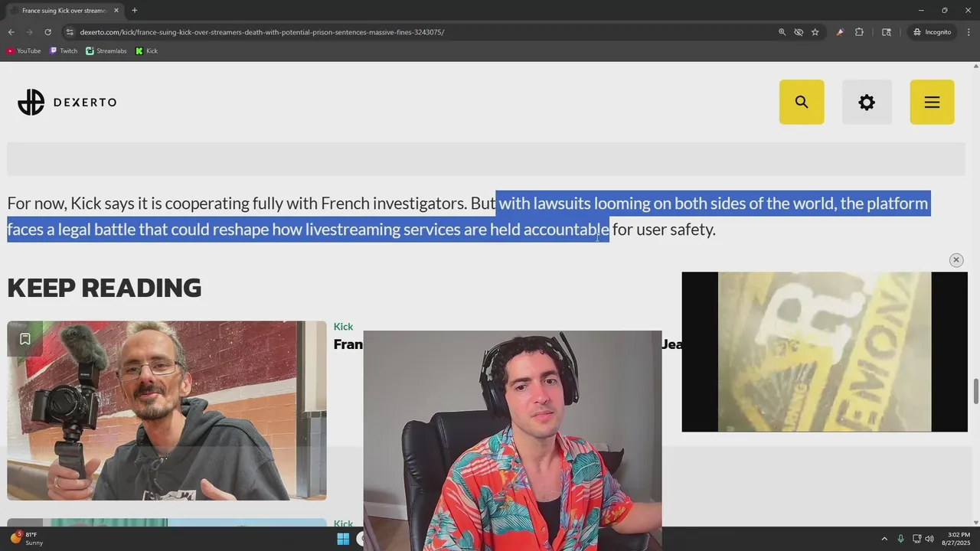980x551 pixels.
Task: Open a new browser tab
Action: click(134, 11)
